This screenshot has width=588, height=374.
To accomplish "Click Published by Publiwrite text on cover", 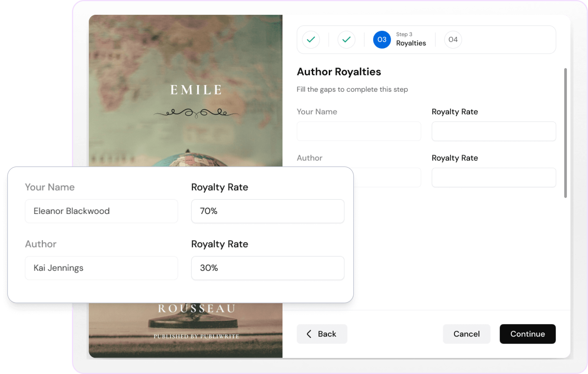I will coord(196,336).
